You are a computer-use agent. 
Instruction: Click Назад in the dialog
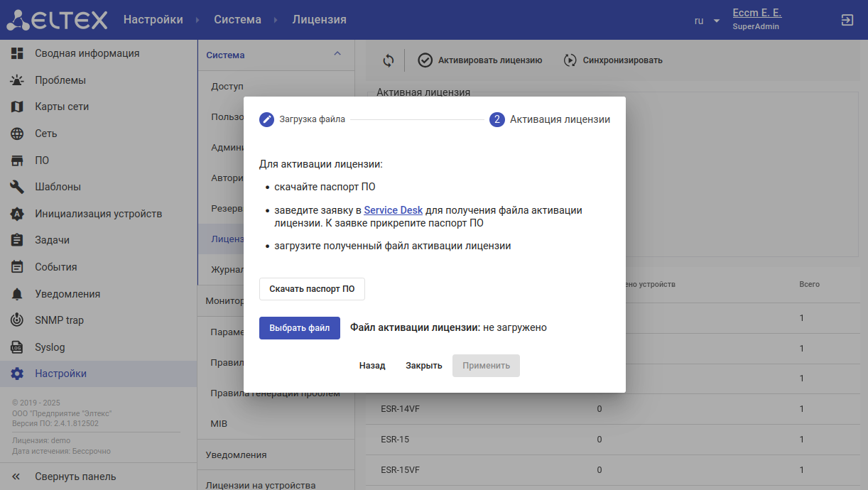(x=372, y=366)
